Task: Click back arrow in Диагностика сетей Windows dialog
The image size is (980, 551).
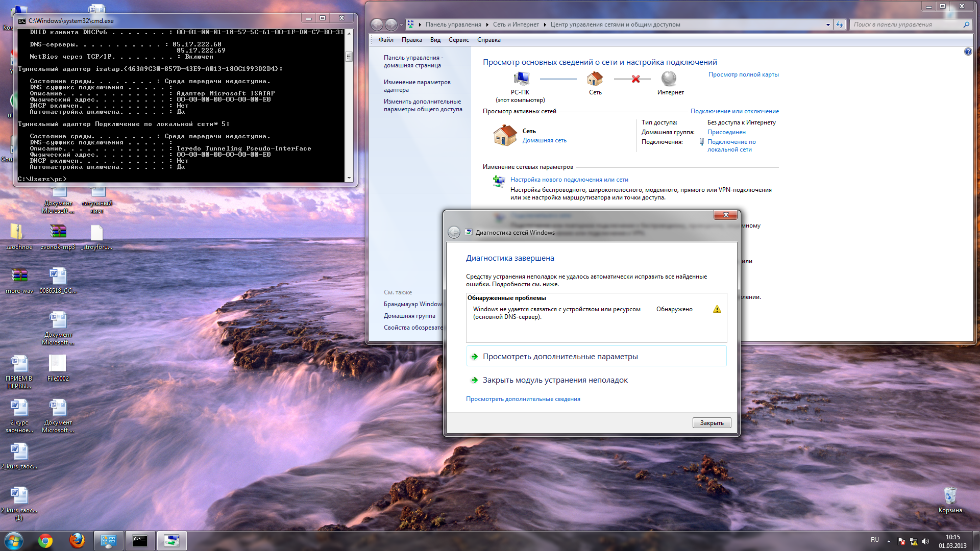Action: [454, 233]
